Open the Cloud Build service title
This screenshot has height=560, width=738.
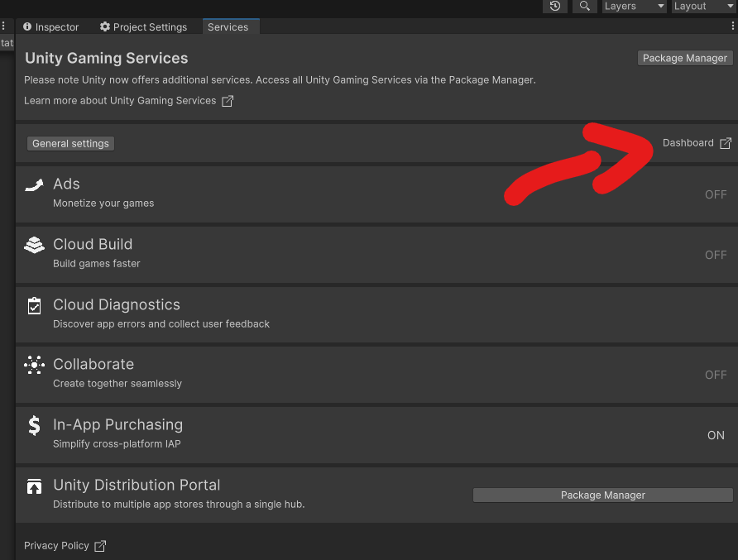[93, 244]
